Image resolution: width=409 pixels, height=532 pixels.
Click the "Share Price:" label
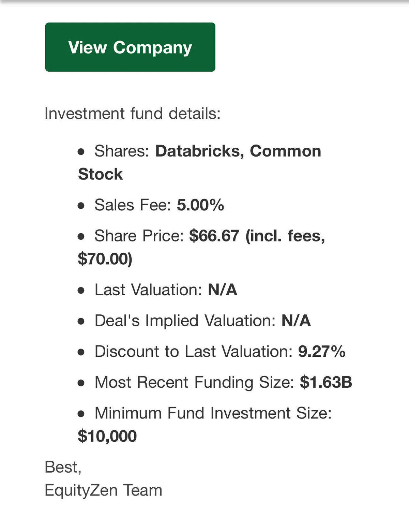(139, 236)
